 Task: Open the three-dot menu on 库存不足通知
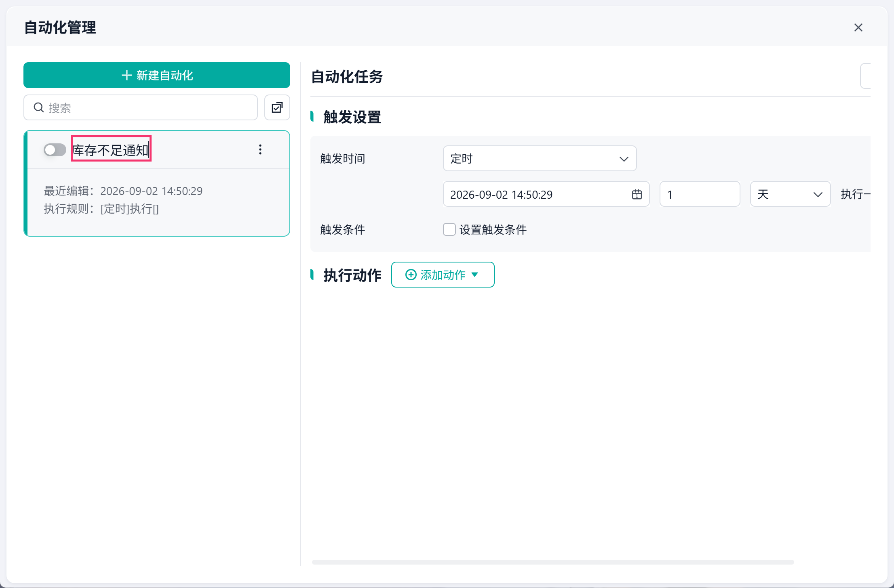coord(260,149)
